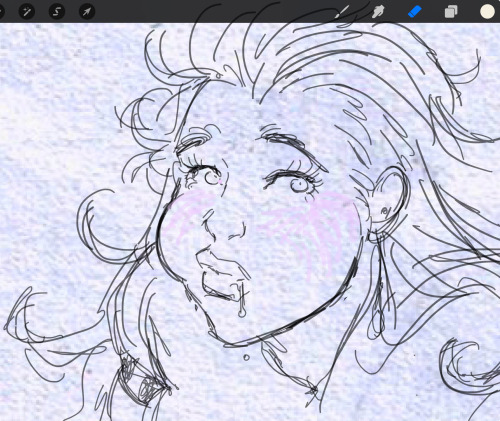Open the Adjustments magic wand menu
The image size is (500, 421).
coord(27,12)
